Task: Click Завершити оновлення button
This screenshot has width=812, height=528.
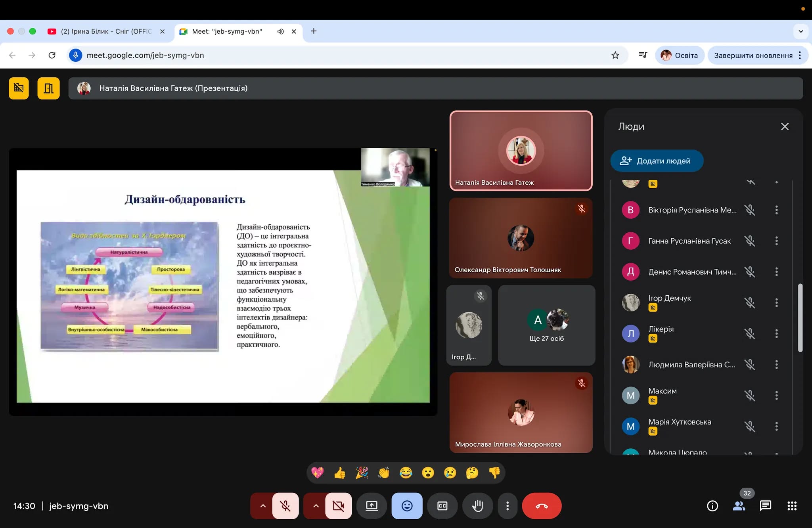Action: (753, 55)
